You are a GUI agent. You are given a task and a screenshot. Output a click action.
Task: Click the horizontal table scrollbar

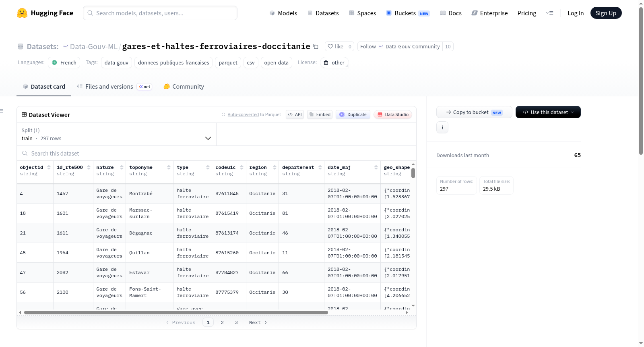(176, 312)
